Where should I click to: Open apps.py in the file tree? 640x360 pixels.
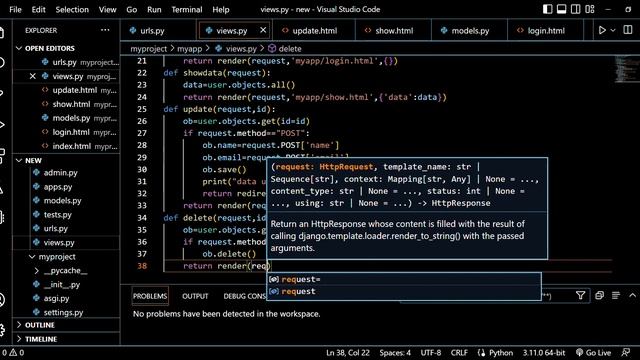pos(58,187)
